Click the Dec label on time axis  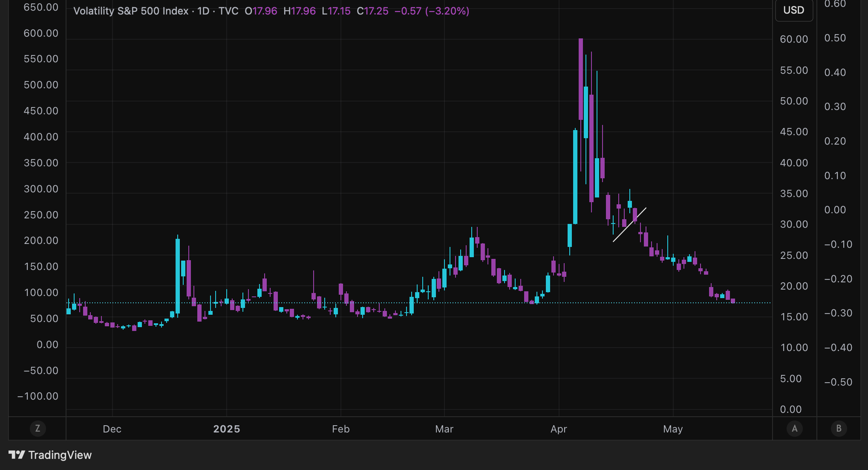coord(112,429)
